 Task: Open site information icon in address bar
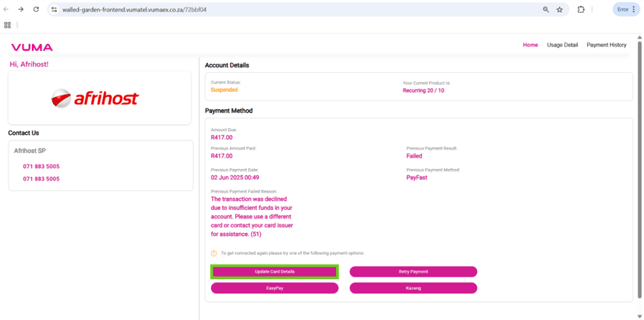click(x=54, y=10)
